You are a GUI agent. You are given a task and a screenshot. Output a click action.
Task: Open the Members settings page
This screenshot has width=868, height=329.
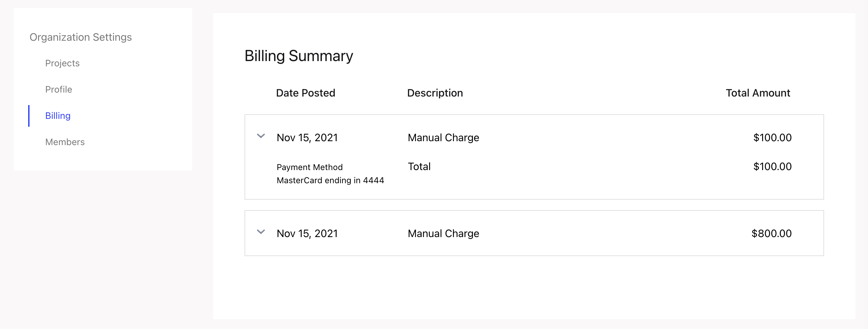pos(65,142)
